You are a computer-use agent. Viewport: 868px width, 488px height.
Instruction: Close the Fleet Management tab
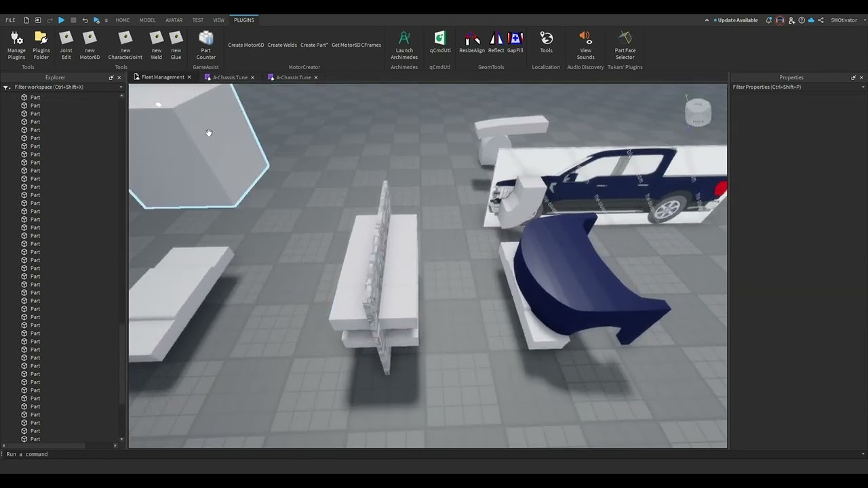click(x=189, y=77)
